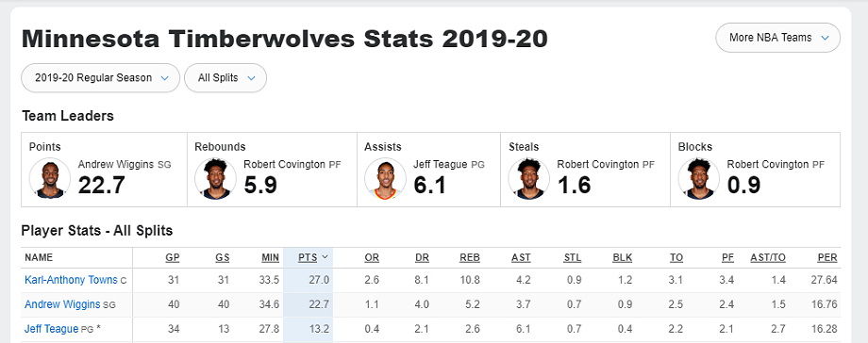Screen dimensions: 868x343
Task: Sort table by GP column
Action: 172,258
